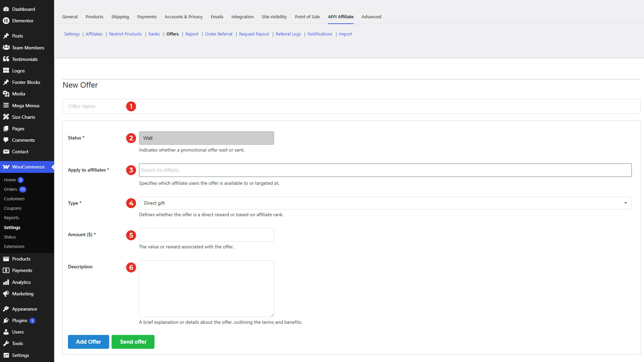Focus the Offer name field
This screenshot has width=644, height=362.
tap(351, 106)
